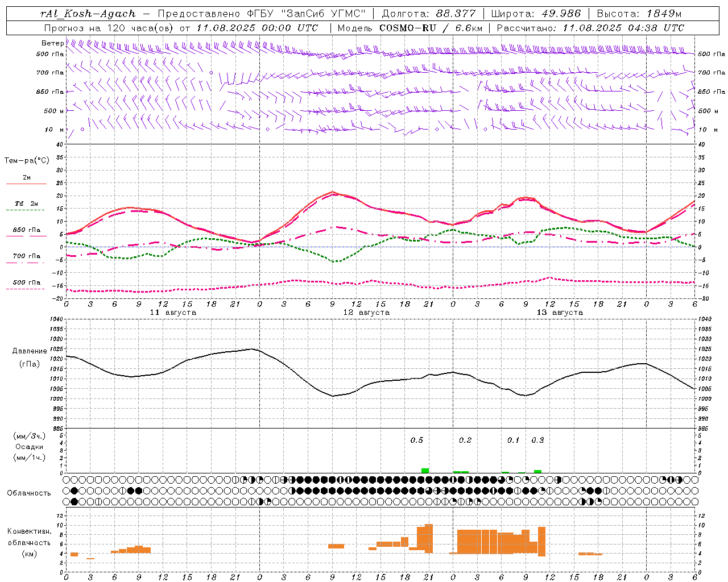Click the Рассчитано: 11.08.2025 04:38 UTC timestamp
The height and width of the screenshot is (582, 728).
(x=590, y=28)
